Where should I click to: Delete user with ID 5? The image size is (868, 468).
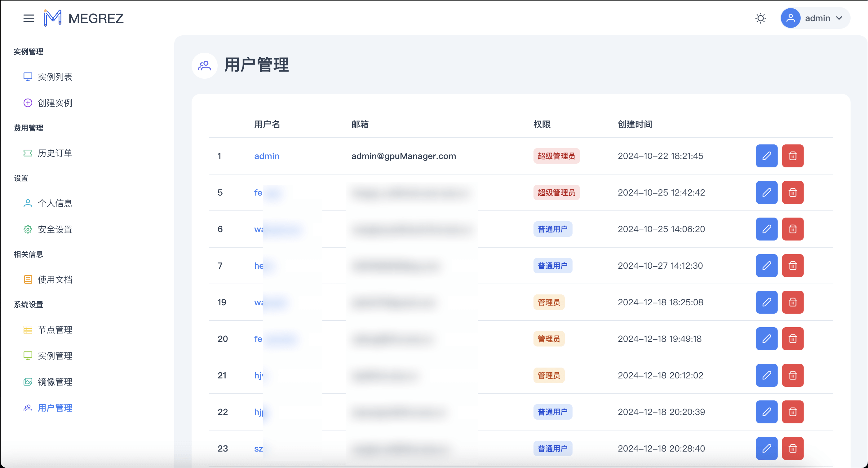click(x=793, y=192)
